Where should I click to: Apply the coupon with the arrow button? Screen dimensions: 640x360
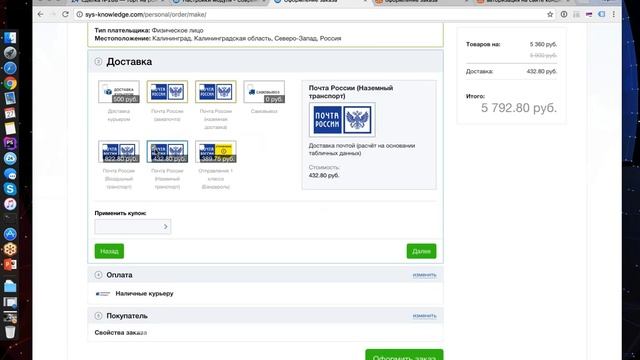pos(166,227)
